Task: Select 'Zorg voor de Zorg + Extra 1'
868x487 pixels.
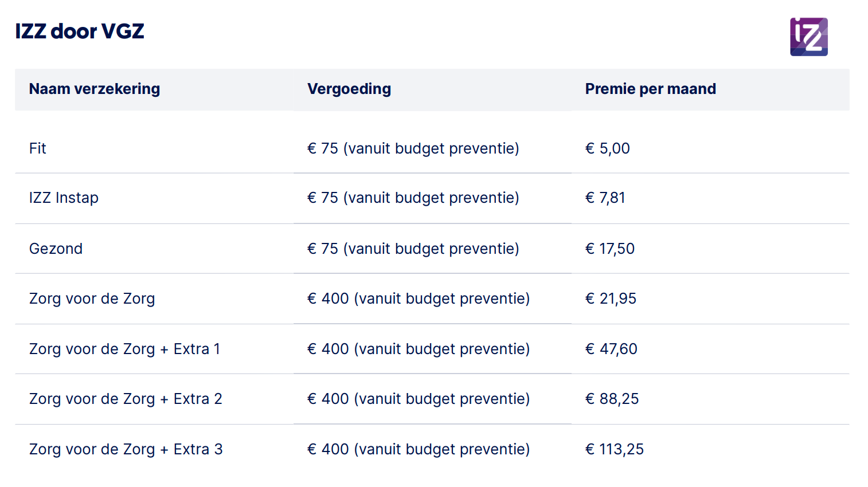Action: point(124,349)
